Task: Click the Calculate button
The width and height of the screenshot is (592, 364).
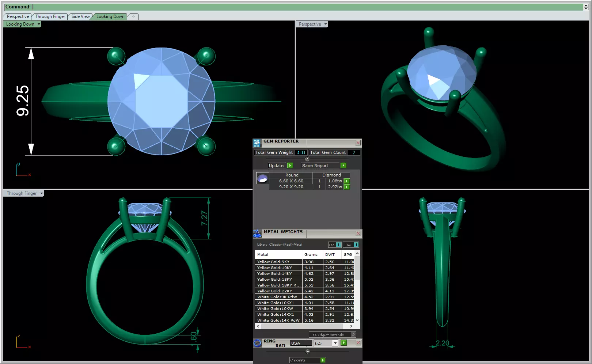Action: coord(307,360)
